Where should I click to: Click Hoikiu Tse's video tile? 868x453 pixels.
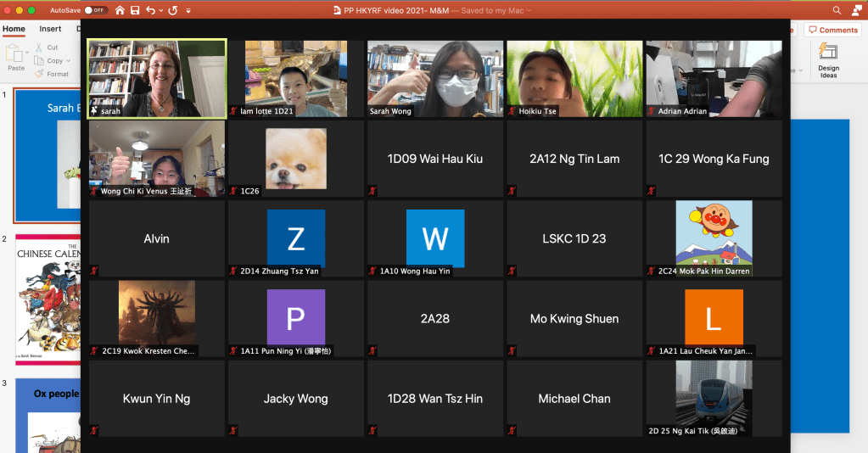(x=574, y=78)
